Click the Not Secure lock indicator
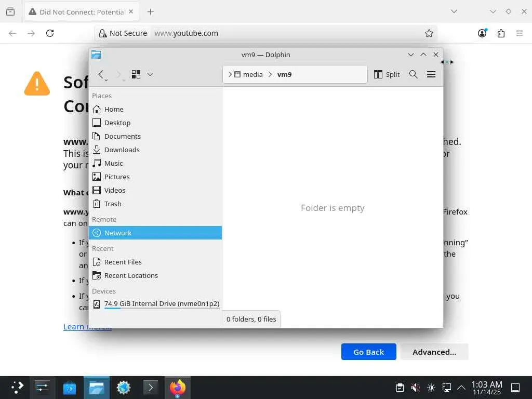532x399 pixels. click(123, 33)
